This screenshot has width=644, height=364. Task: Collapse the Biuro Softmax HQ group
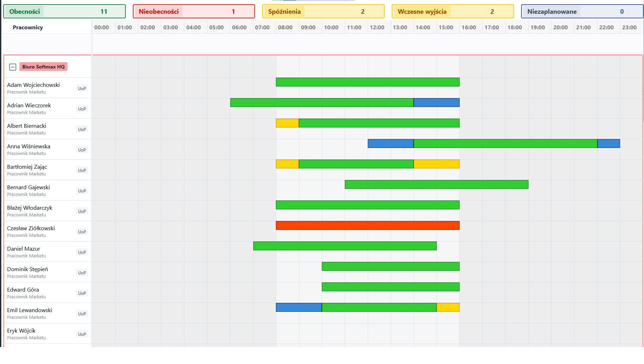(x=13, y=67)
